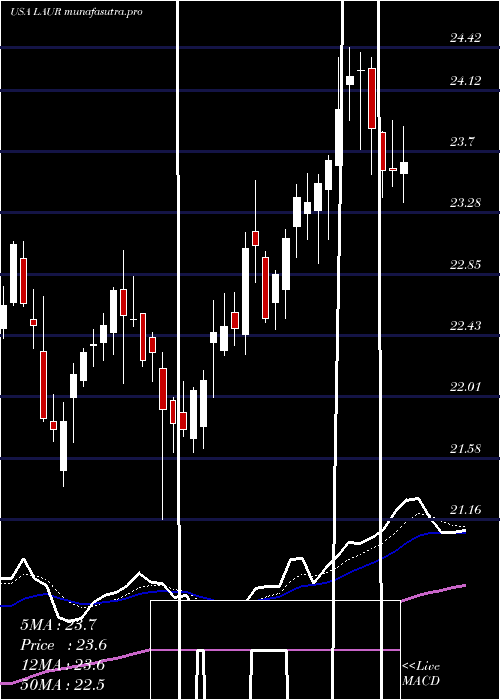Select the 22.01 price level label
500x700 pixels.
pyautogui.click(x=466, y=386)
